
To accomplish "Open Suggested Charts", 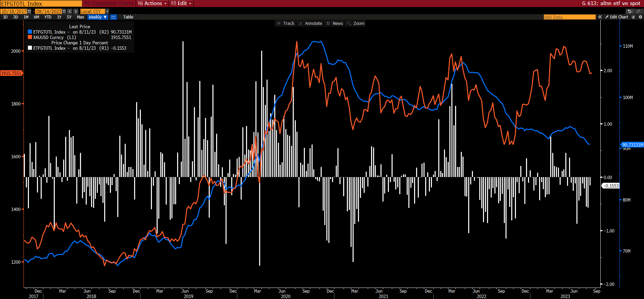I will [109, 3].
